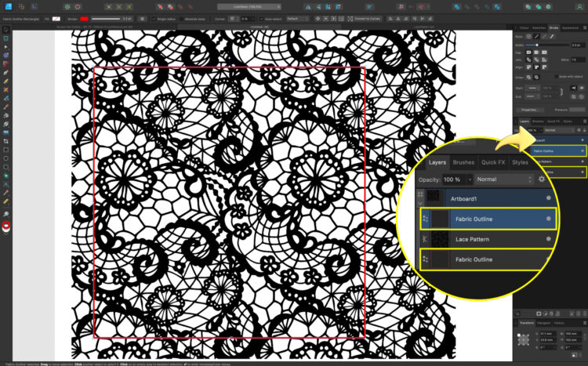Select the Artboard tool in the toolbar
The image size is (588, 366).
[5, 38]
